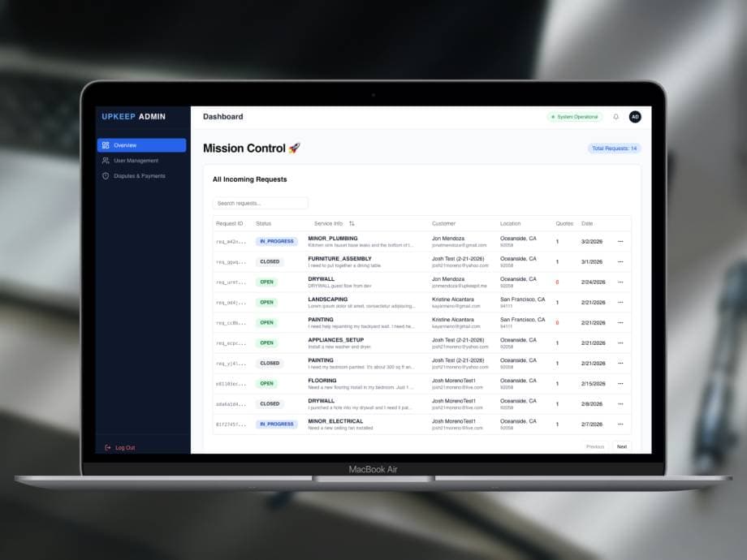Click the User Management people icon
Image resolution: width=747 pixels, height=560 pixels.
click(104, 160)
